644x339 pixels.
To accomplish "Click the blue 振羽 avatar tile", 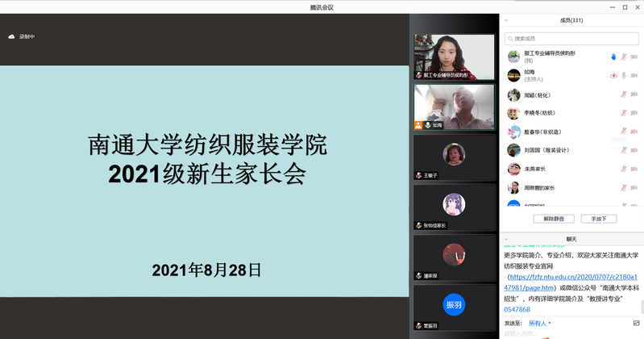I will coord(454,304).
